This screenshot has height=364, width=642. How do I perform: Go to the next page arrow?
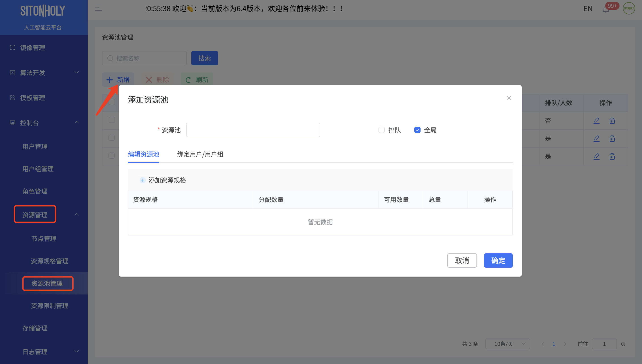point(565,344)
